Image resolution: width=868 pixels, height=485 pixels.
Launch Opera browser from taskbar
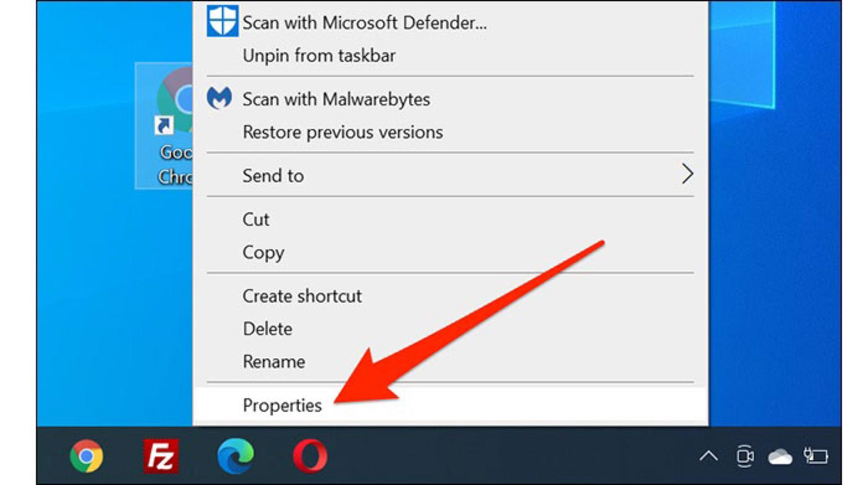coord(310,456)
